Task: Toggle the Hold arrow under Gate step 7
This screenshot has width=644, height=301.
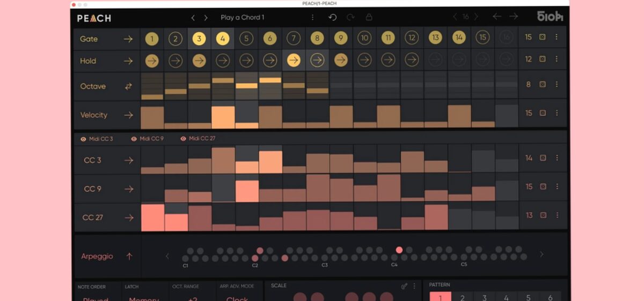Action: point(294,61)
